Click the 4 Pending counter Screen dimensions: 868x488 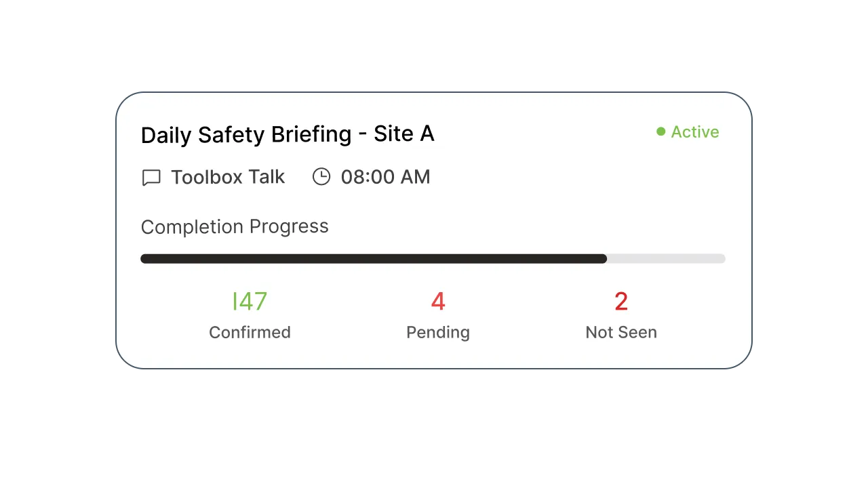coord(437,301)
